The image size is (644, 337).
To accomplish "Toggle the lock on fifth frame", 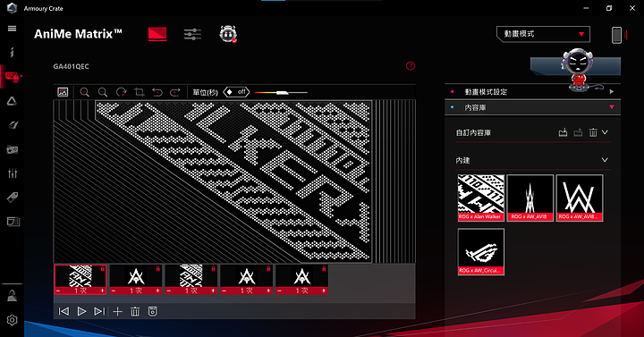I will click(325, 268).
